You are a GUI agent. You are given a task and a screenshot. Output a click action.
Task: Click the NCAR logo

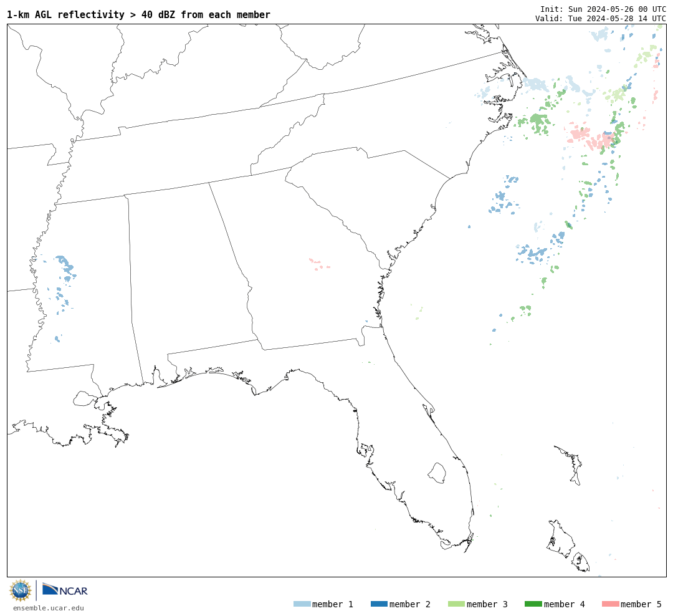click(65, 589)
